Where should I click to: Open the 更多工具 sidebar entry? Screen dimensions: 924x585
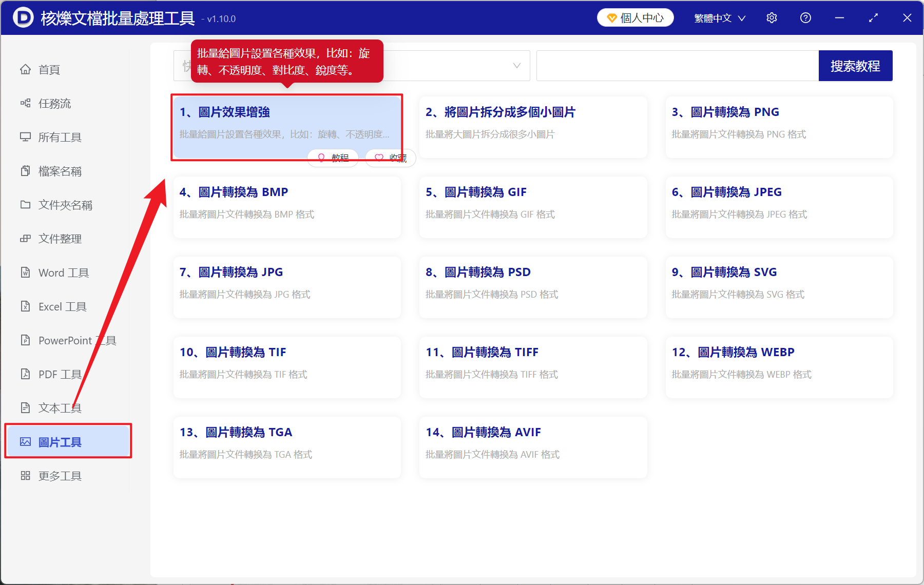[x=59, y=475]
